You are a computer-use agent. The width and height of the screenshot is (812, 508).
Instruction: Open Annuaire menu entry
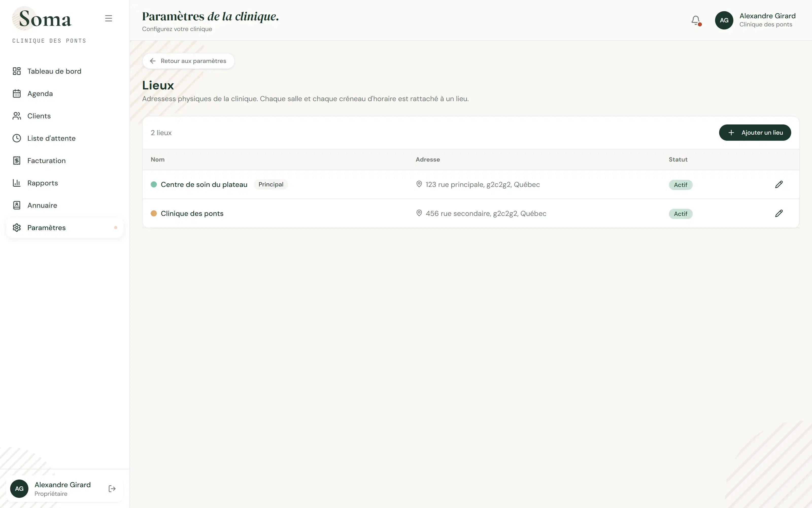pos(64,205)
